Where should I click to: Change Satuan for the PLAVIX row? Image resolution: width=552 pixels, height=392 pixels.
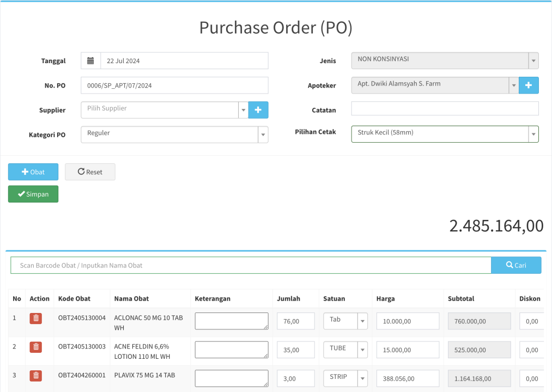[345, 378]
